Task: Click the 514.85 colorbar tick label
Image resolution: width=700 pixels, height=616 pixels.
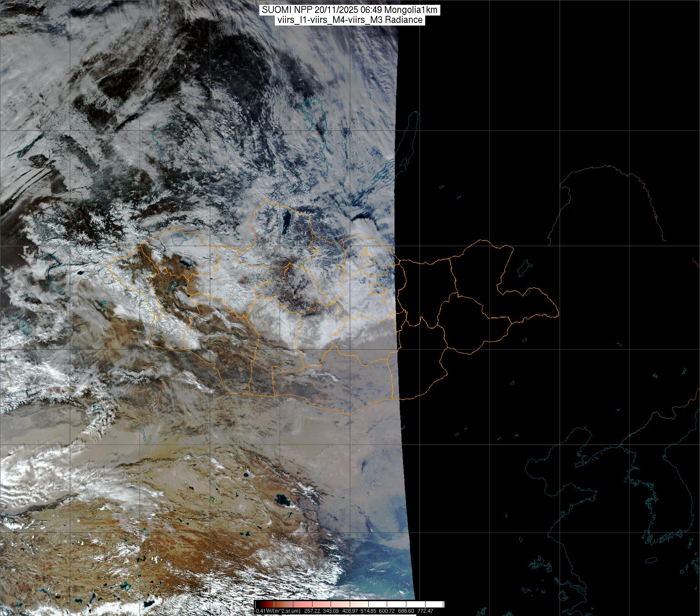Action: [x=368, y=611]
